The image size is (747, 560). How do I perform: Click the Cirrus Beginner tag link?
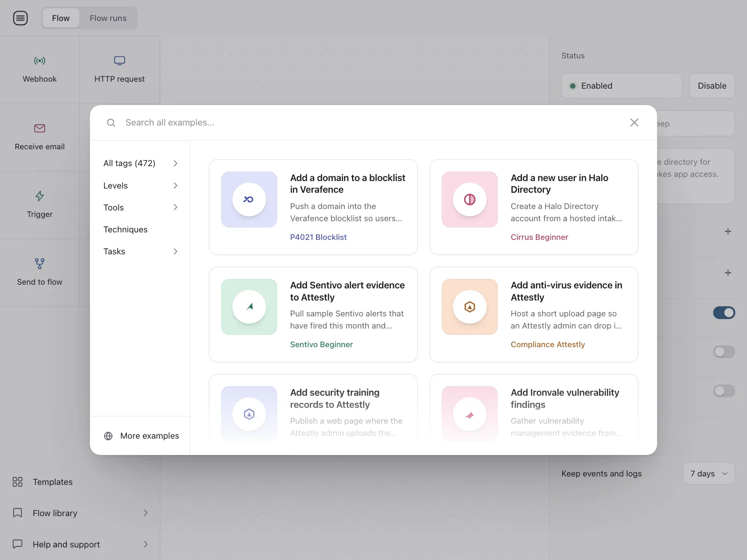pyautogui.click(x=539, y=237)
